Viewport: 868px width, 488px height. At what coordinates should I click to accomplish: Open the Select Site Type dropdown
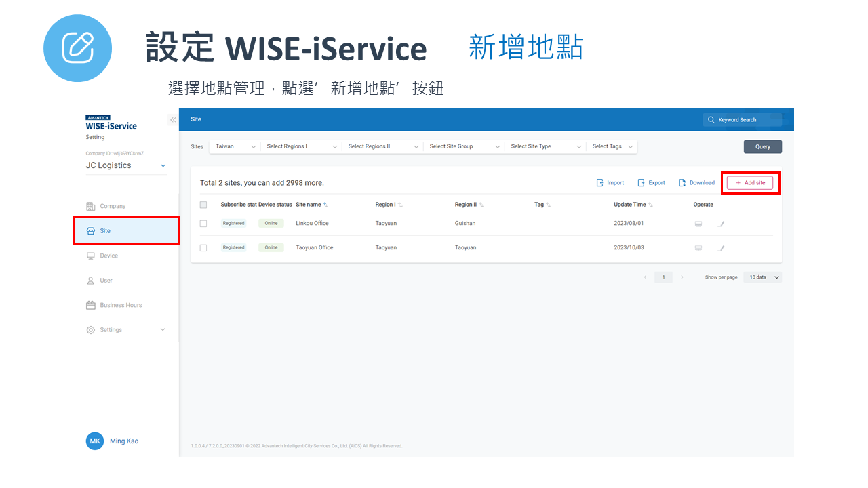545,146
